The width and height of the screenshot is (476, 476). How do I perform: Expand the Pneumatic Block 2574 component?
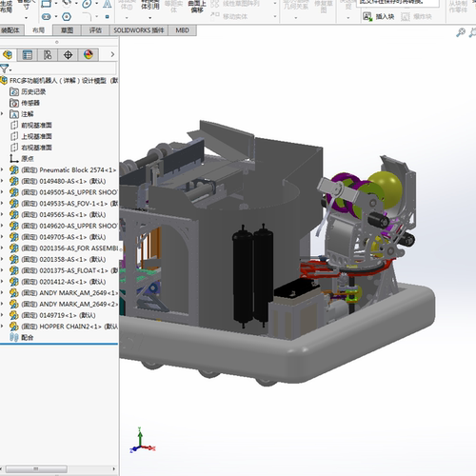[2, 169]
